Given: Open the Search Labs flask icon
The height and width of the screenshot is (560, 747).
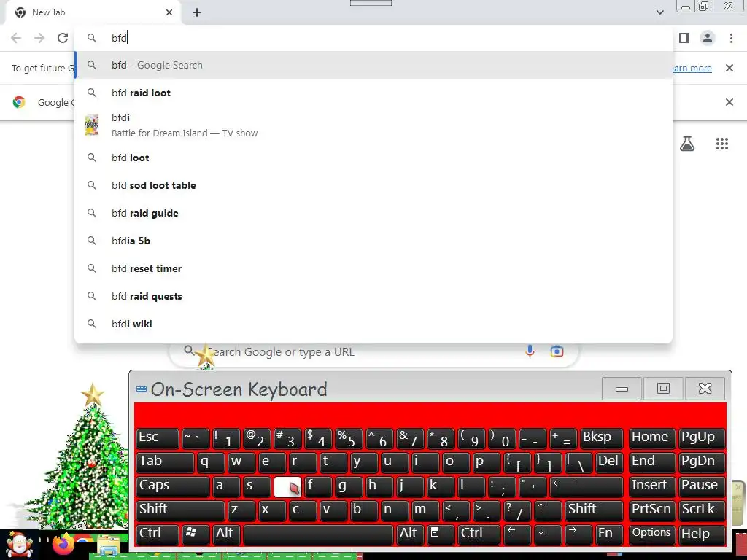Looking at the screenshot, I should (687, 144).
